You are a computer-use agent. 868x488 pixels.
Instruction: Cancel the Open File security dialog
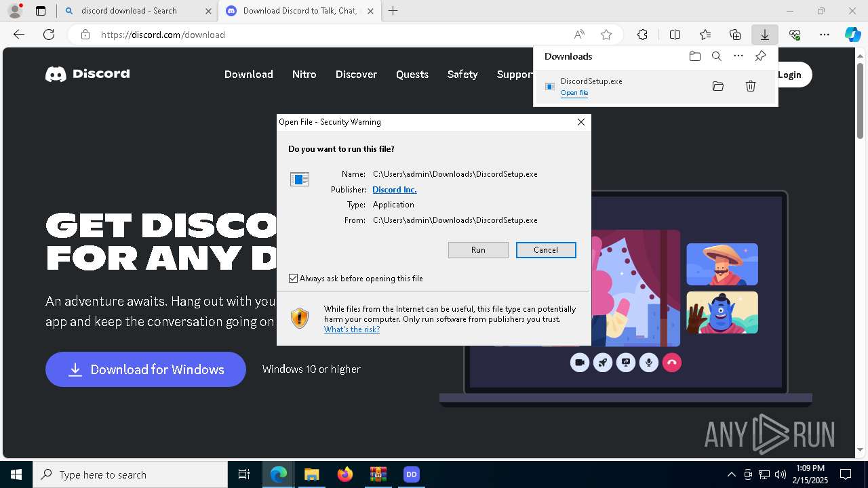[546, 250]
